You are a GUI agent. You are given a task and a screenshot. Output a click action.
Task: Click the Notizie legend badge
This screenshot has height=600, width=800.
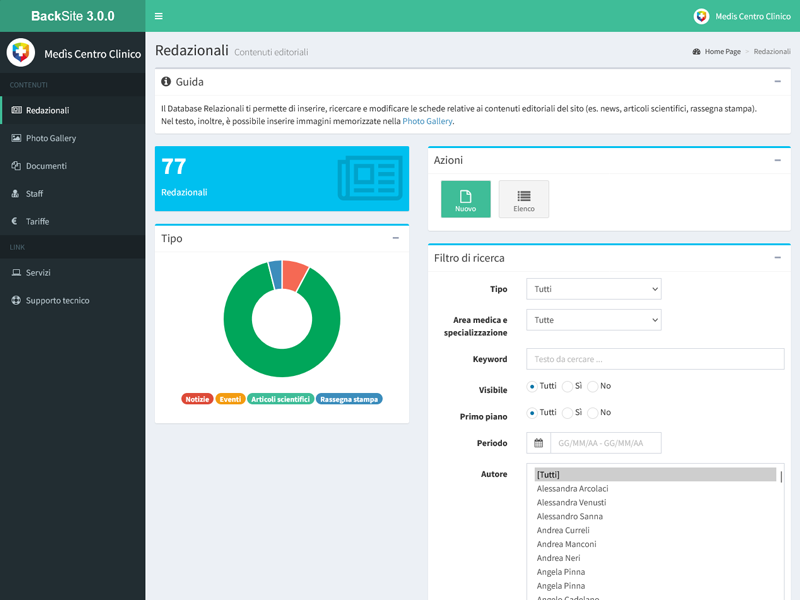coord(197,399)
